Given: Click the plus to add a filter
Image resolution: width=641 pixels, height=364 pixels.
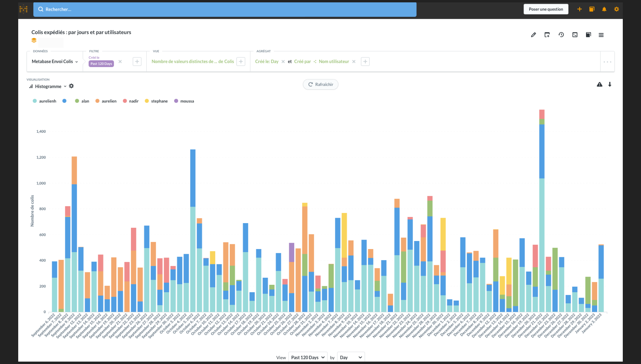Looking at the screenshot, I should 137,61.
